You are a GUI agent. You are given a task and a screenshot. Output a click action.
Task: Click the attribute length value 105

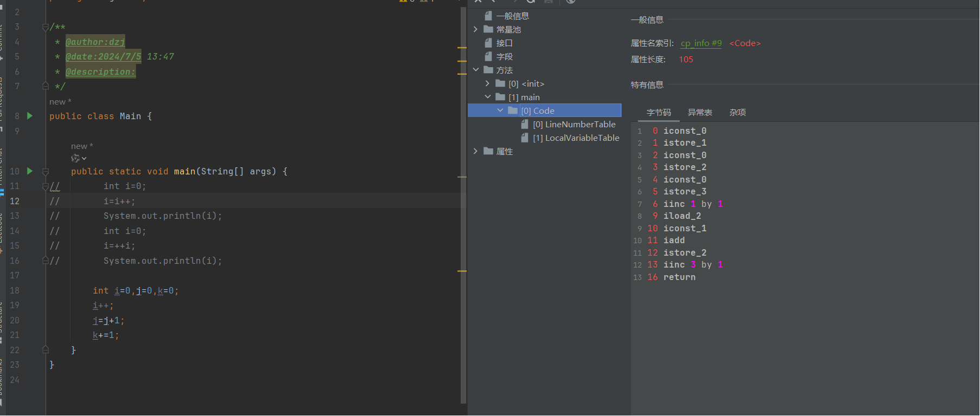[x=686, y=60]
